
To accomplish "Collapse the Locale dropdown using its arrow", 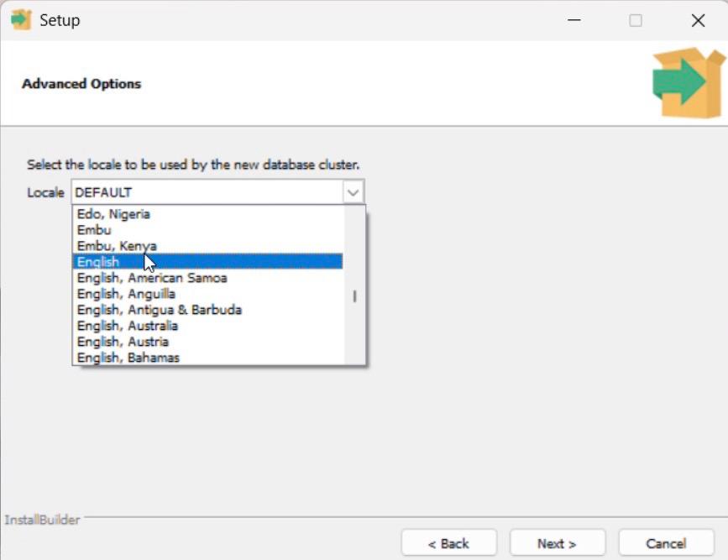I will click(x=354, y=192).
